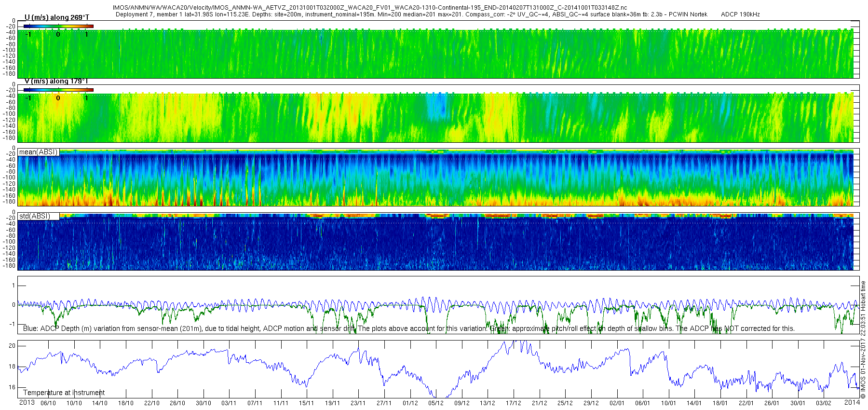Click the std(ABSI) panel label
Image resolution: width=868 pixels, height=410 pixels.
[x=34, y=216]
